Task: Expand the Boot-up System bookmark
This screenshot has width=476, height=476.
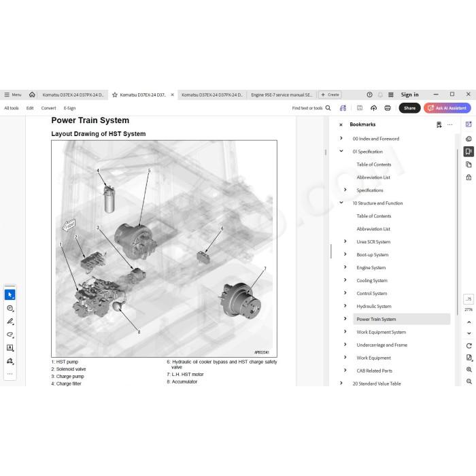Action: (345, 254)
